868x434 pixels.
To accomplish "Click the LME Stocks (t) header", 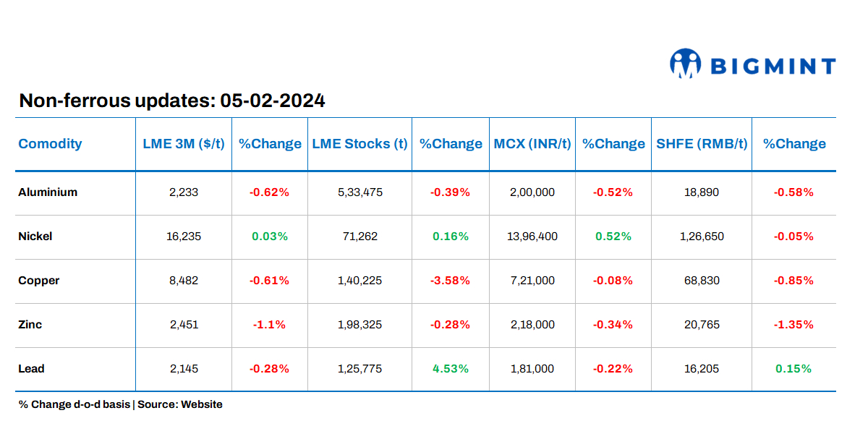I will click(x=359, y=143).
